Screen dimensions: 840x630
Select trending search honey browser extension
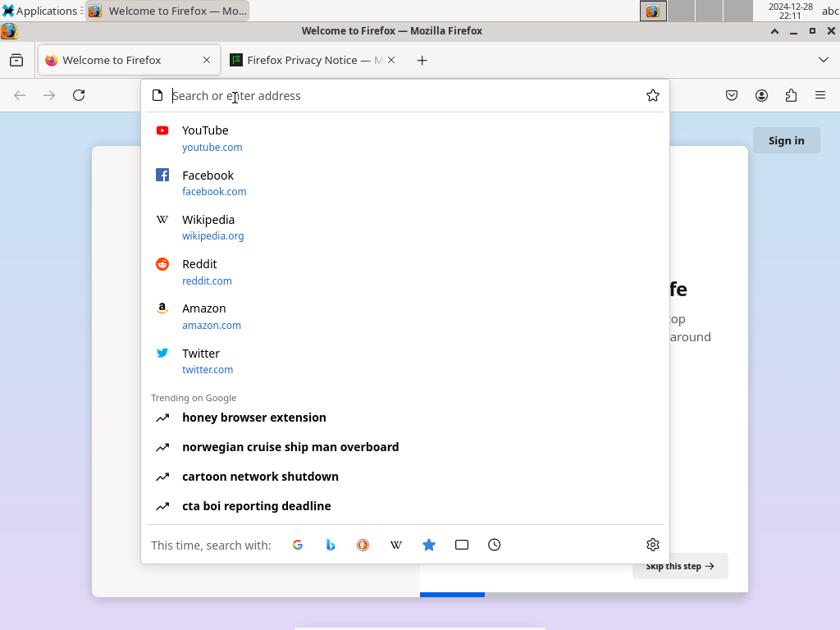coord(405,418)
